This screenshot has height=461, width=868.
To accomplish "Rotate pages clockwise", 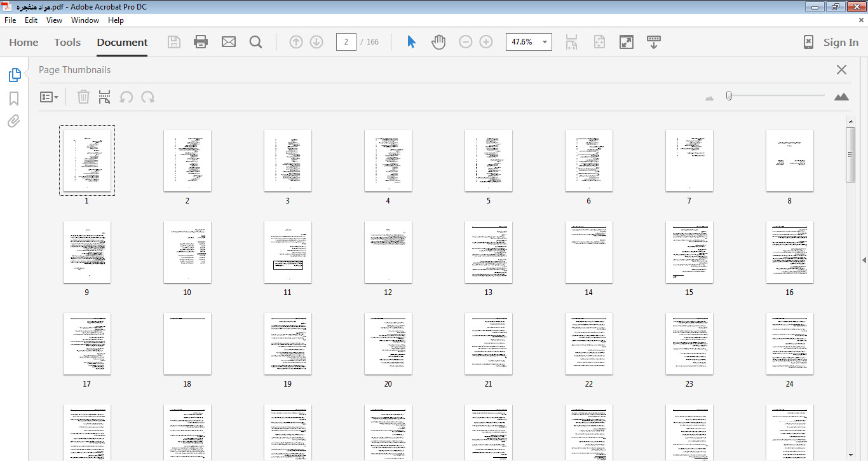I will point(148,97).
